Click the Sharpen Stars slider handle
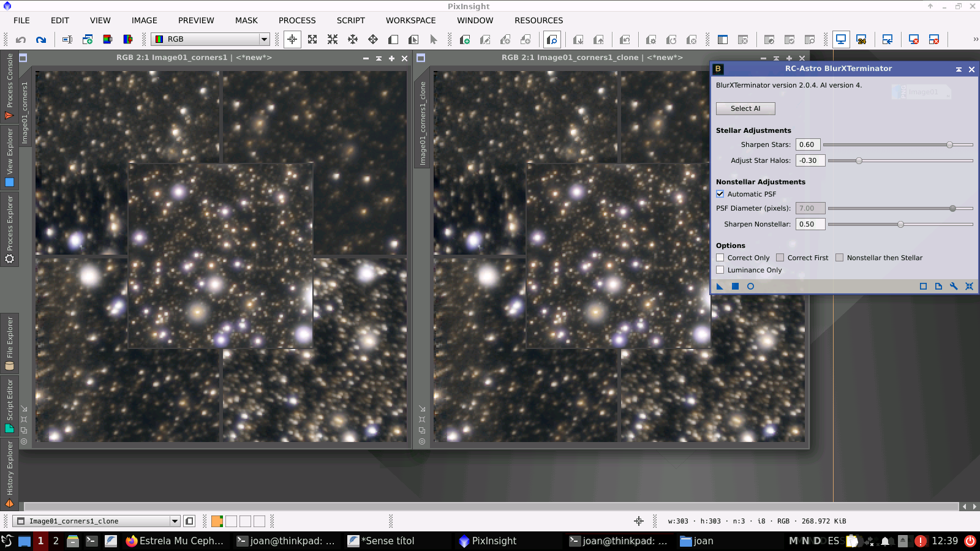This screenshot has width=980, height=551. [949, 145]
